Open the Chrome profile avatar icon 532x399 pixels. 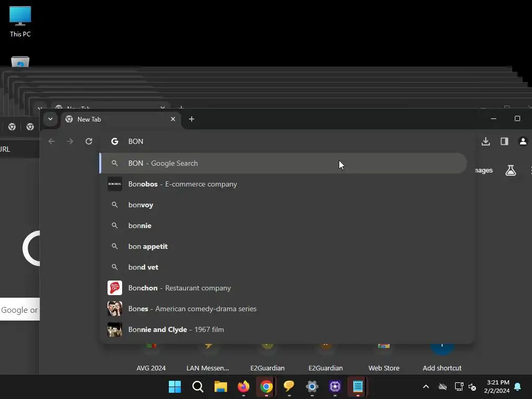523,141
